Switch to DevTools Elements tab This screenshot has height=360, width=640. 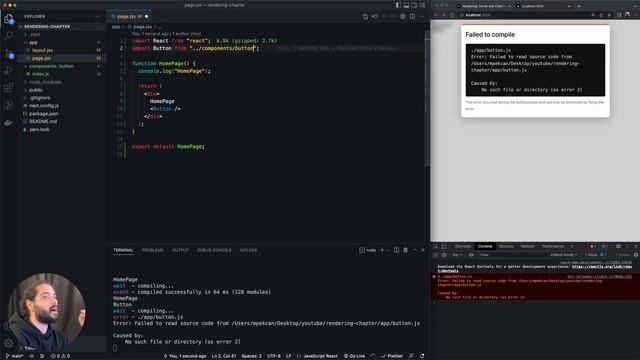click(463, 246)
